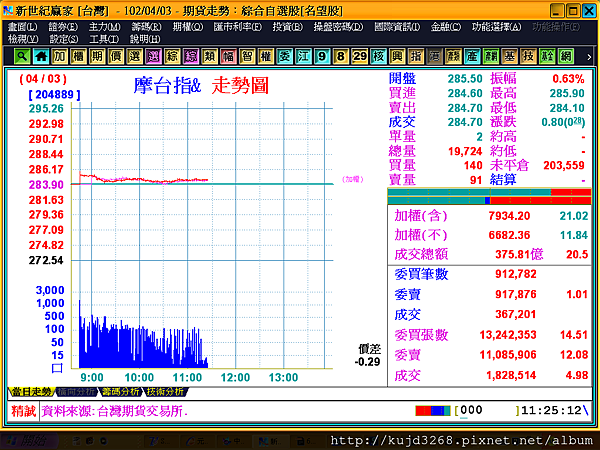
Task: Click the 精誠 label in status bar
Action: [x=23, y=411]
